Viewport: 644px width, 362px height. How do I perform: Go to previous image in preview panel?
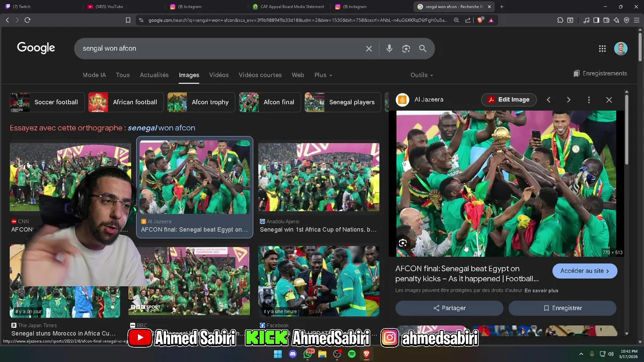[548, 100]
